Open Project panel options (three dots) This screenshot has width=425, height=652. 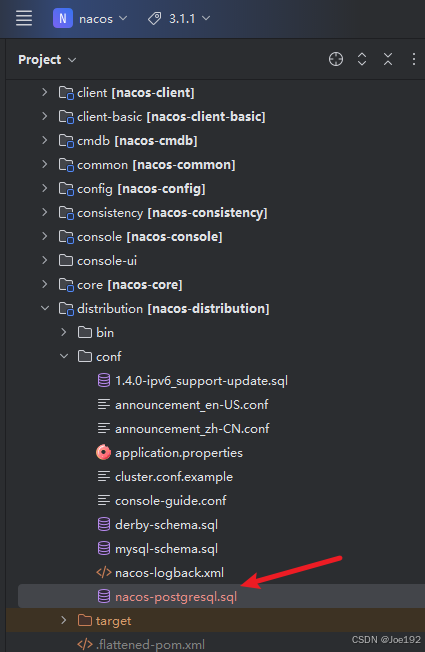[x=413, y=59]
